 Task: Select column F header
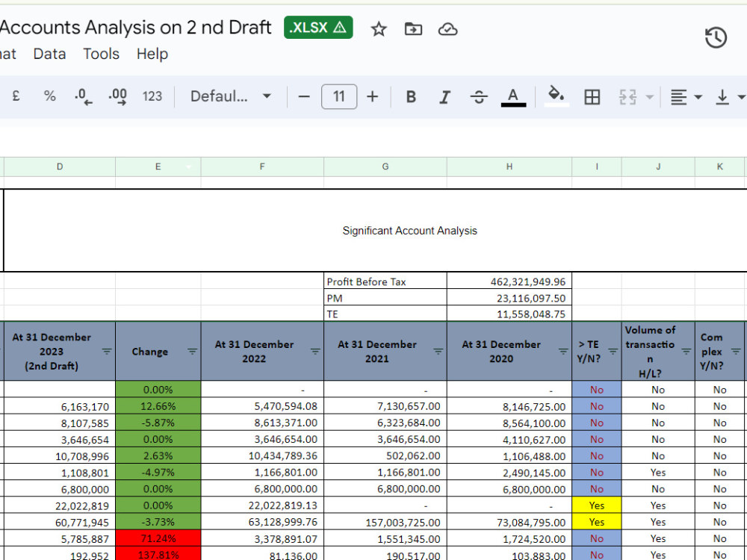point(262,167)
